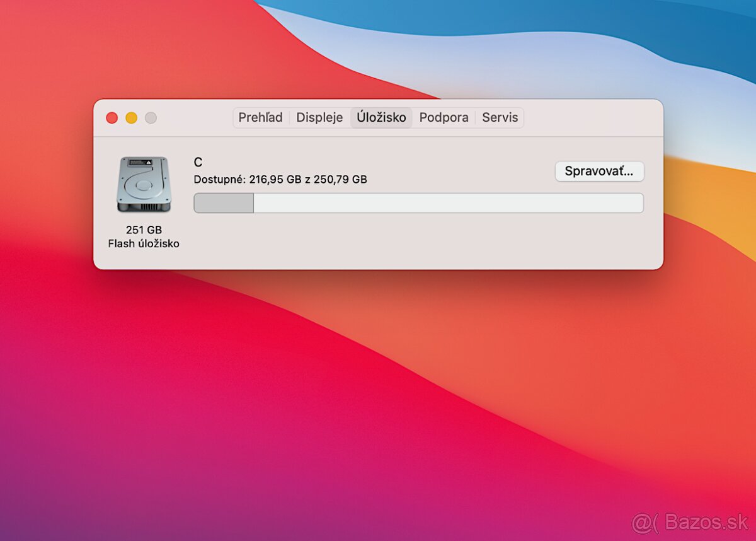Click the hard drive icon
Image resolution: width=756 pixels, height=541 pixels.
(144, 184)
